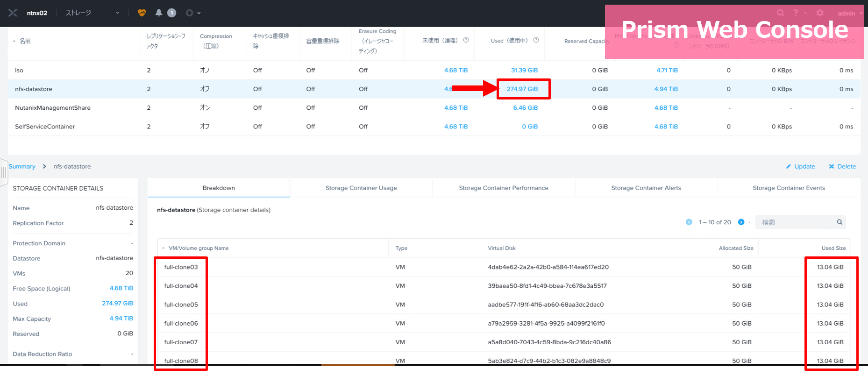Click the full-clone07 VM name
The image size is (868, 376).
point(181,342)
